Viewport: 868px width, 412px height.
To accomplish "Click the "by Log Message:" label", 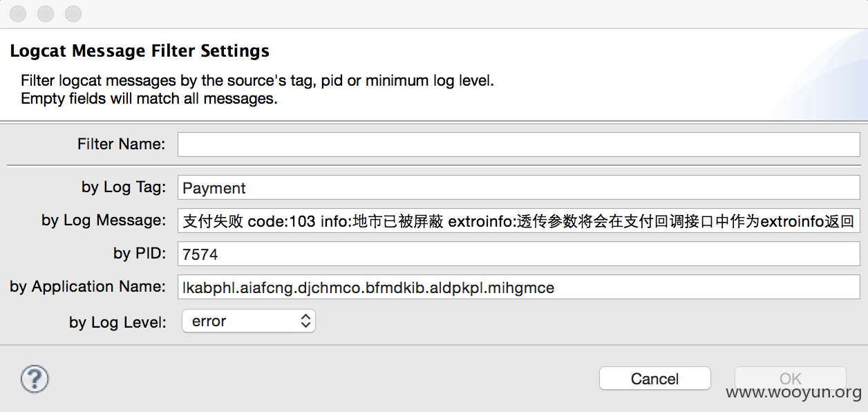I will point(104,220).
